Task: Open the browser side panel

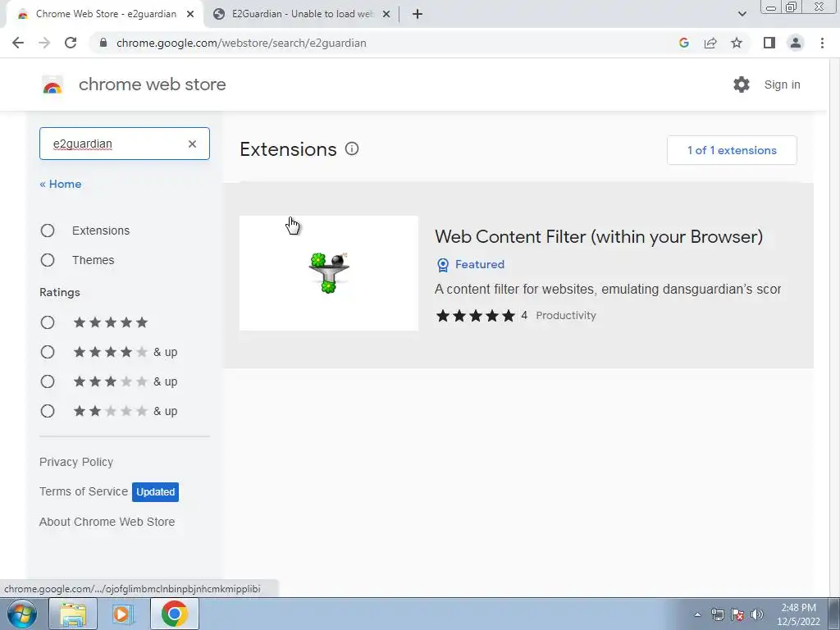Action: tap(769, 43)
